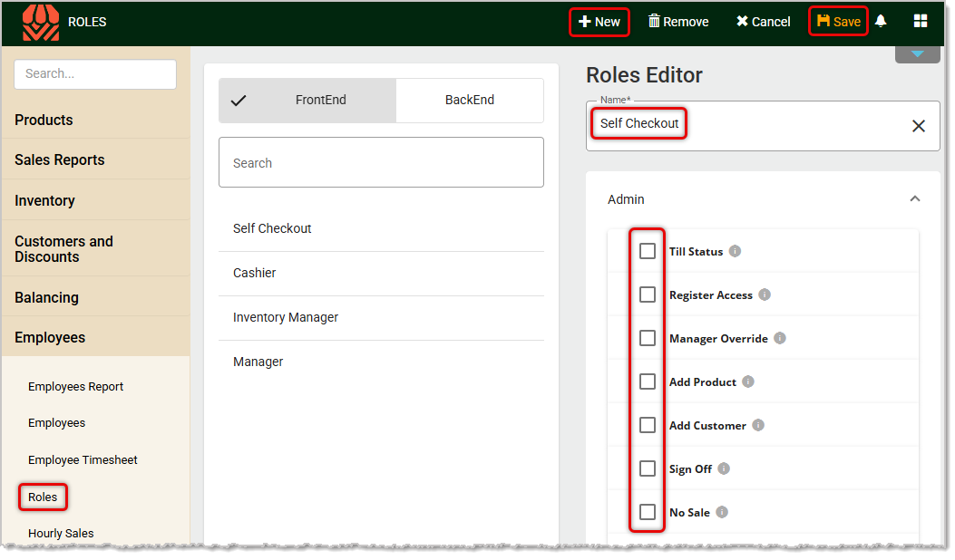Select the Cashier role
This screenshot has height=560, width=955.
(381, 274)
